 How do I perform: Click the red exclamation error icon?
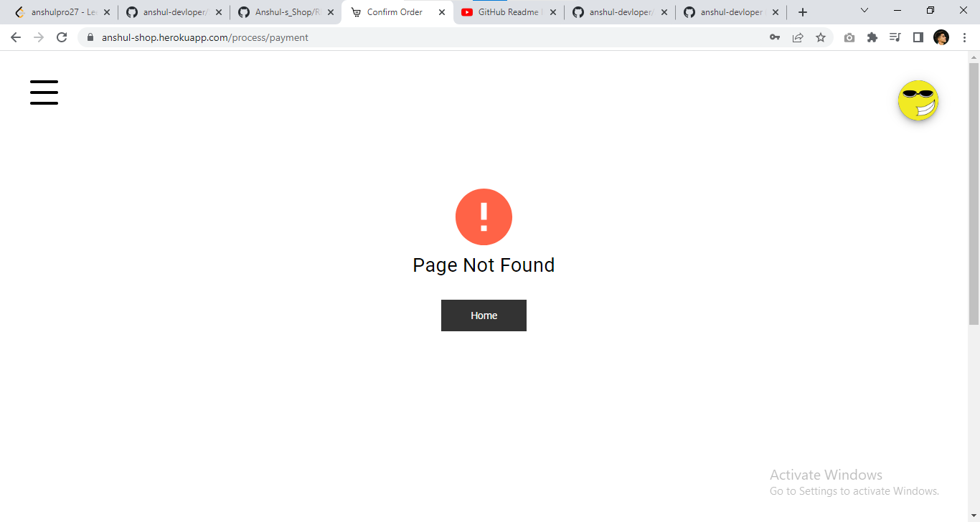[484, 217]
